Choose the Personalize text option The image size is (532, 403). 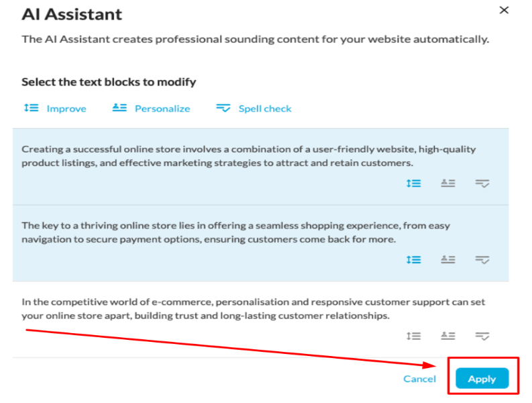click(162, 109)
